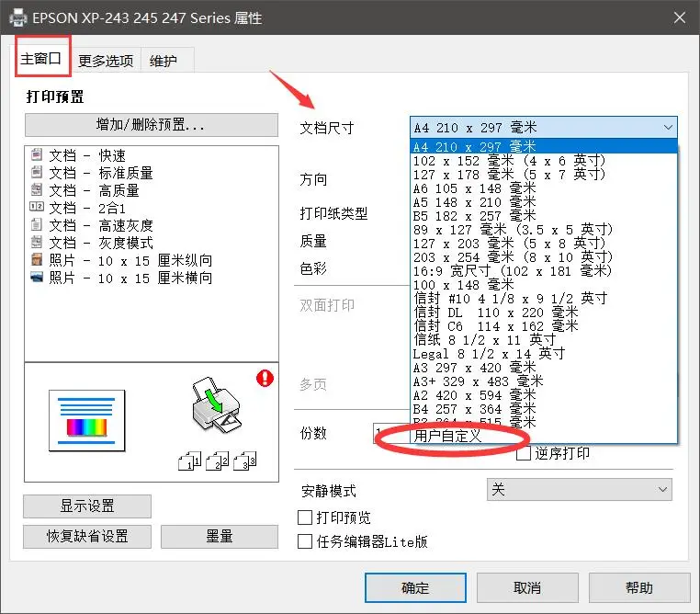The height and width of the screenshot is (614, 700).
Task: Select 文档 - 灰度模式 preset
Action: click(101, 243)
